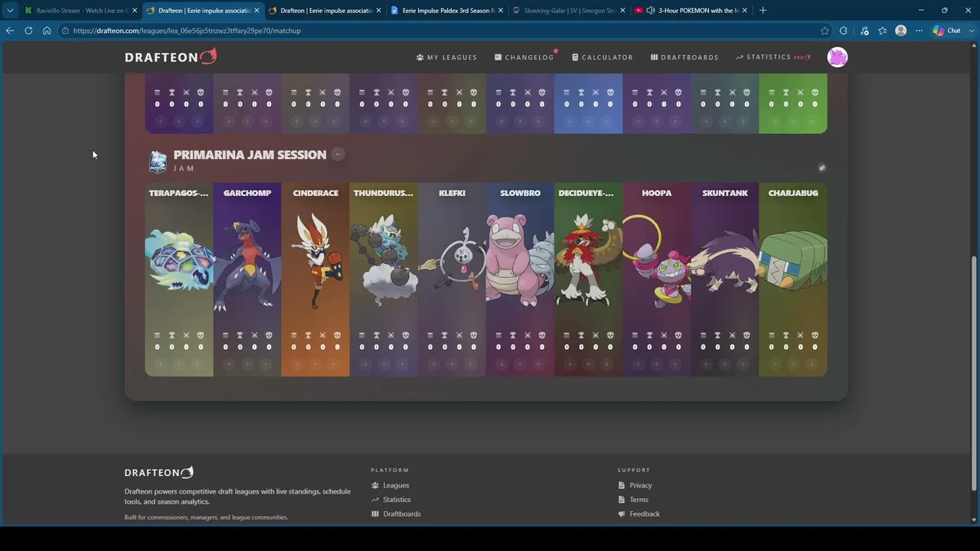Mute the 3-Hour POKEMON tab audio icon
This screenshot has width=980, height=551.
(x=650, y=10)
